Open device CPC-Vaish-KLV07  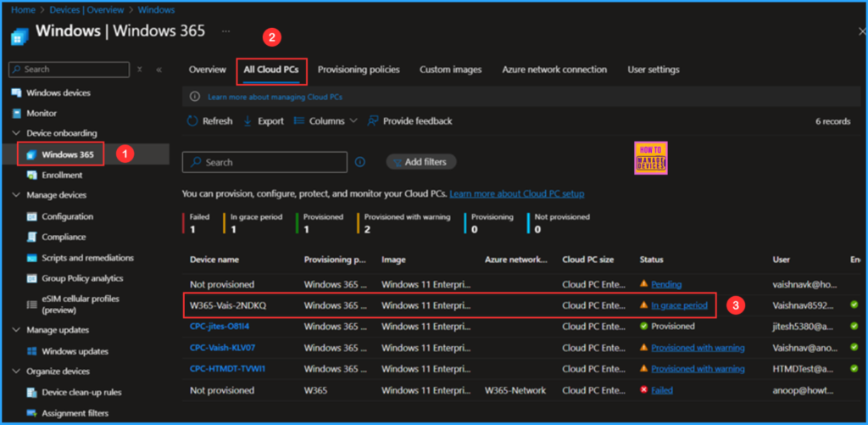coord(223,348)
